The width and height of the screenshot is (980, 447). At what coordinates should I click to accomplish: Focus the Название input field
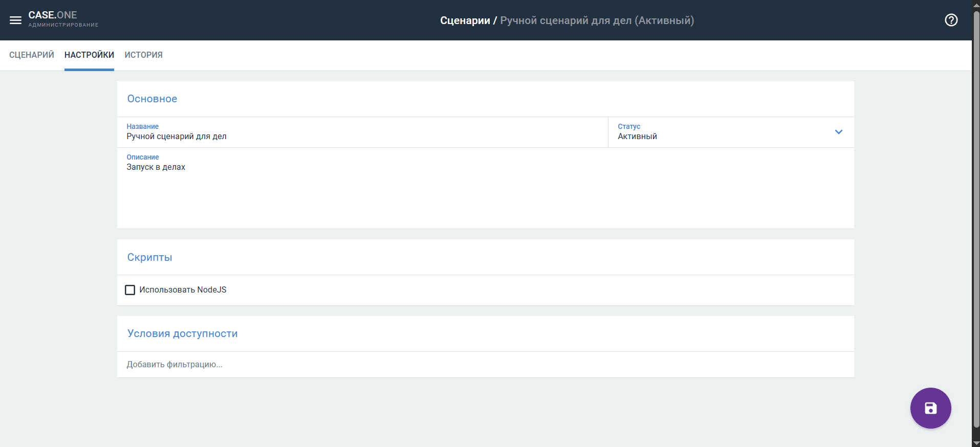pyautogui.click(x=358, y=137)
